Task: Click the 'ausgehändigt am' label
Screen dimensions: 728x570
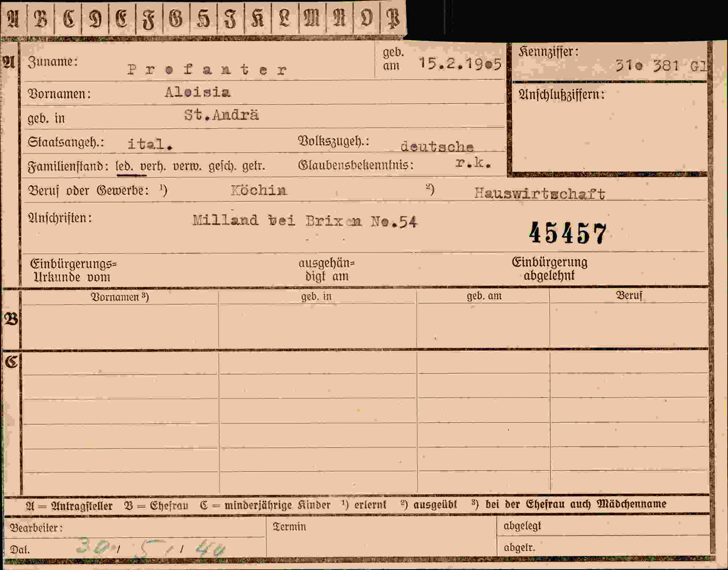Action: click(326, 270)
